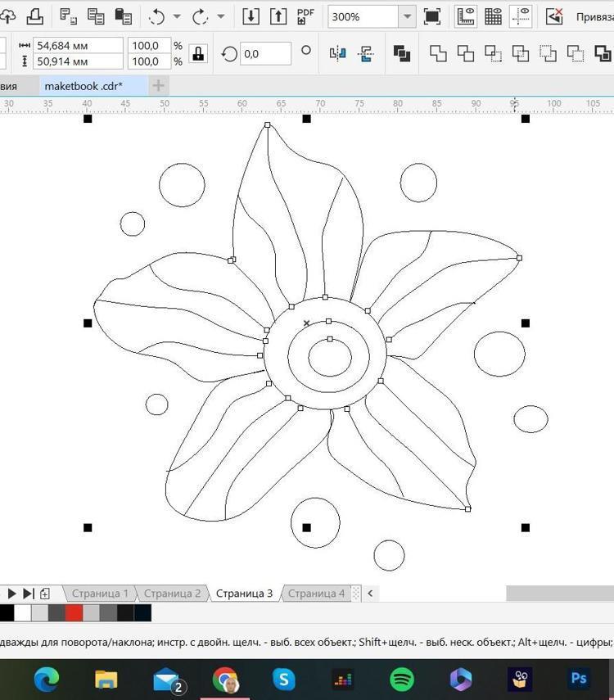Select the Страница 3 page tab
The image size is (614, 700).
point(244,594)
